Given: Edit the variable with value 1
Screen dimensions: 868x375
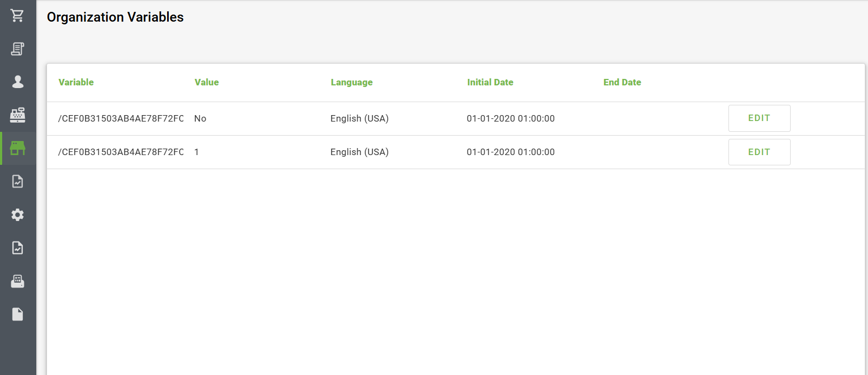Looking at the screenshot, I should point(759,152).
